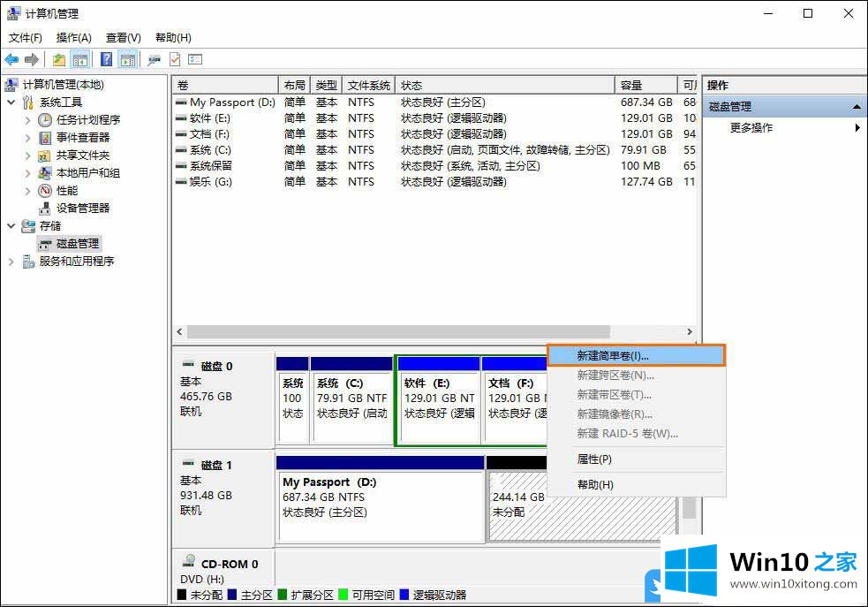Click the back arrow toolbar icon
868x607 pixels.
pyautogui.click(x=11, y=59)
